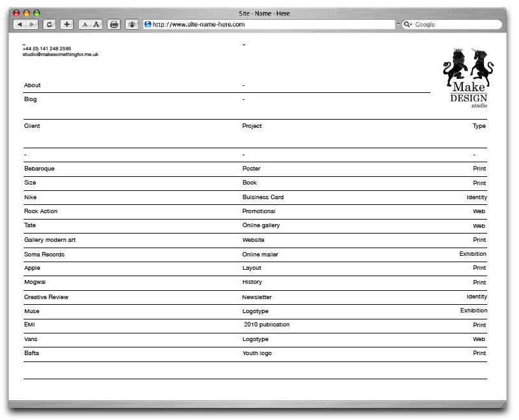Open the Muse client entry

31,311
